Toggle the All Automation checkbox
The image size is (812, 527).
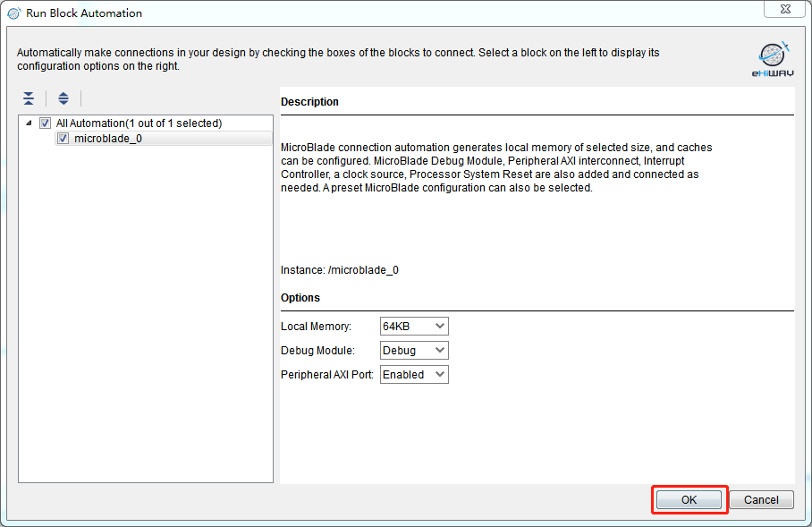point(46,123)
